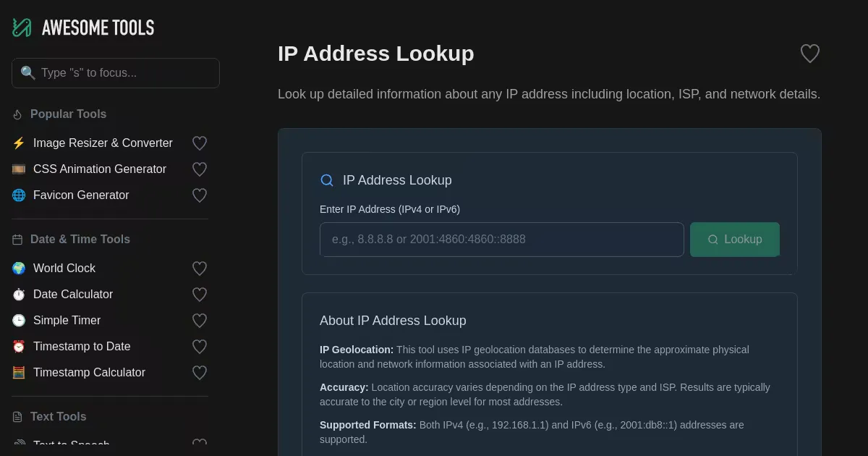Click heart icon beside World Clock

point(200,269)
